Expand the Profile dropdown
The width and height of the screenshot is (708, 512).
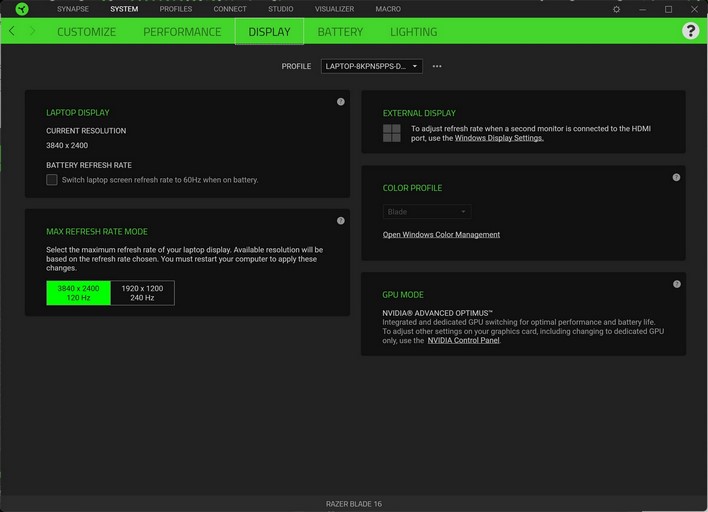(372, 66)
